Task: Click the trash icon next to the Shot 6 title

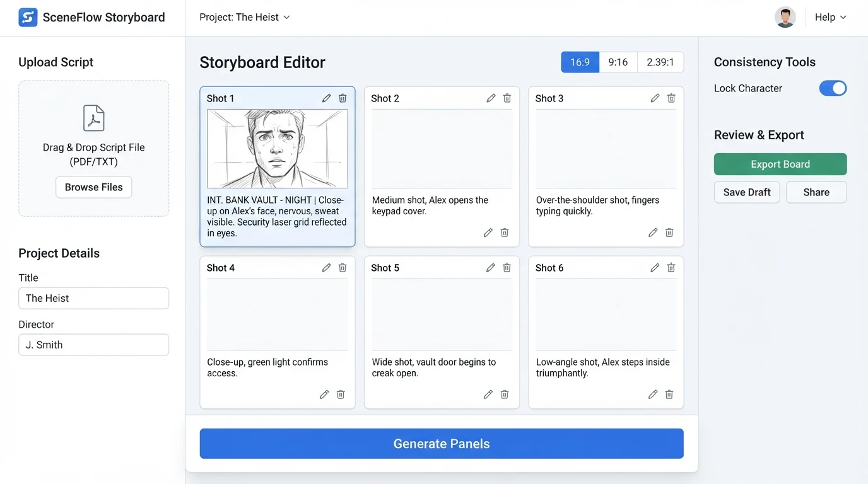Action: click(671, 268)
